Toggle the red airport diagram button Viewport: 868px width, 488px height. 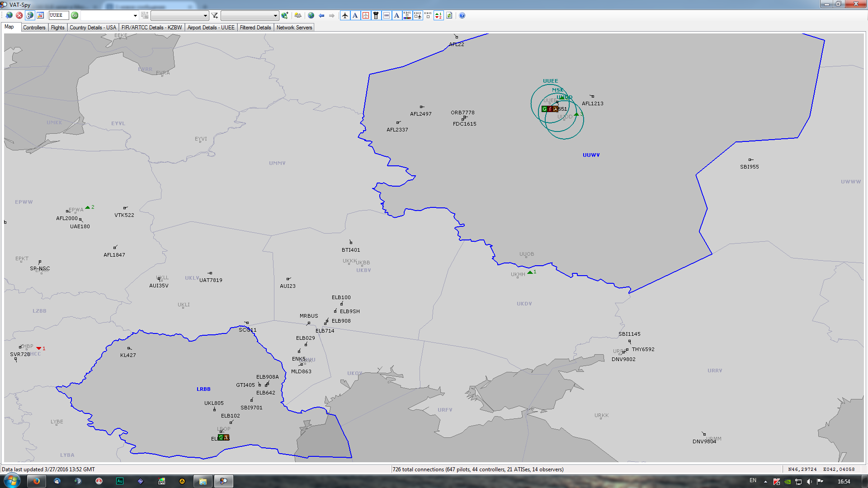coord(366,15)
